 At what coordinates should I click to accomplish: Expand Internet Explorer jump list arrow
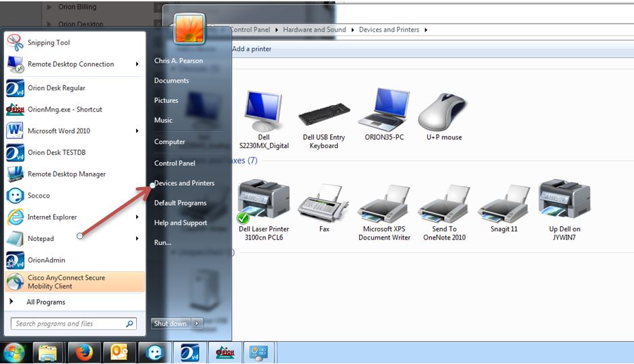click(137, 217)
